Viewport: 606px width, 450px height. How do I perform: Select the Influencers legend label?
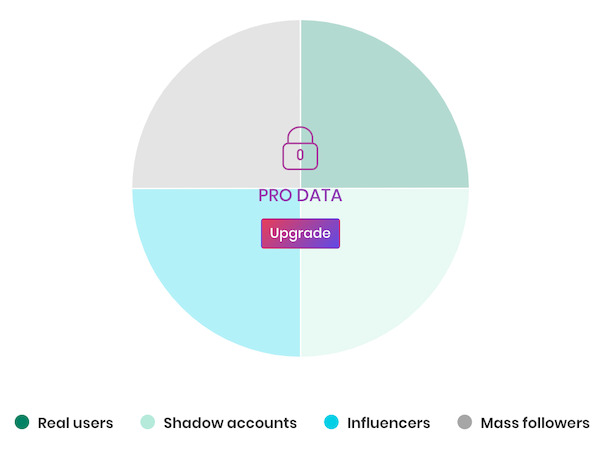[x=388, y=423]
